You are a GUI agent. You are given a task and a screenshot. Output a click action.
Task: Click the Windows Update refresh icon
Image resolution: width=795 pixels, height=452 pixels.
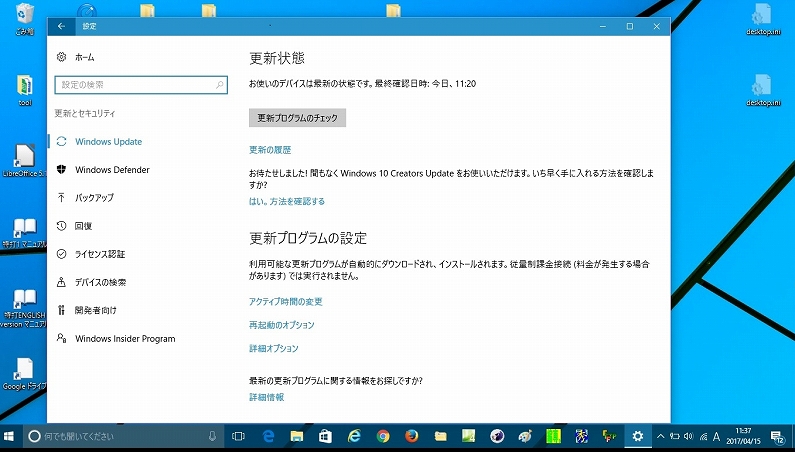point(61,142)
